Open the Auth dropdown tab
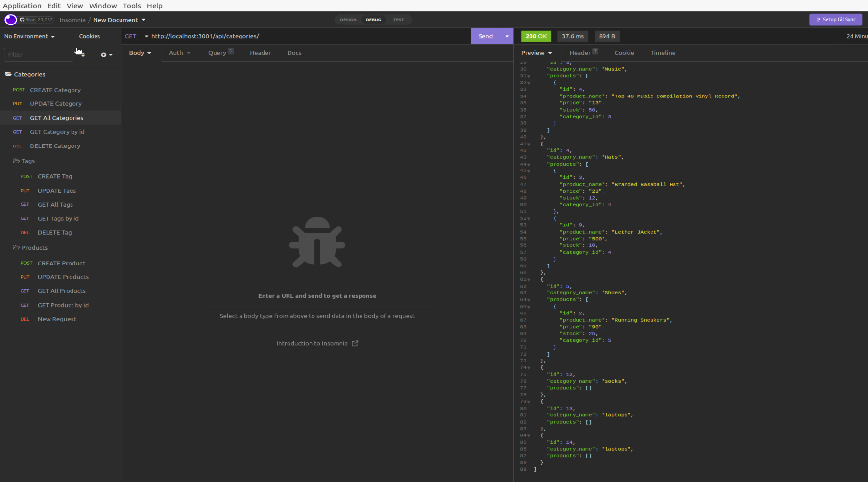Screen dimensions: 868x482 coord(179,53)
